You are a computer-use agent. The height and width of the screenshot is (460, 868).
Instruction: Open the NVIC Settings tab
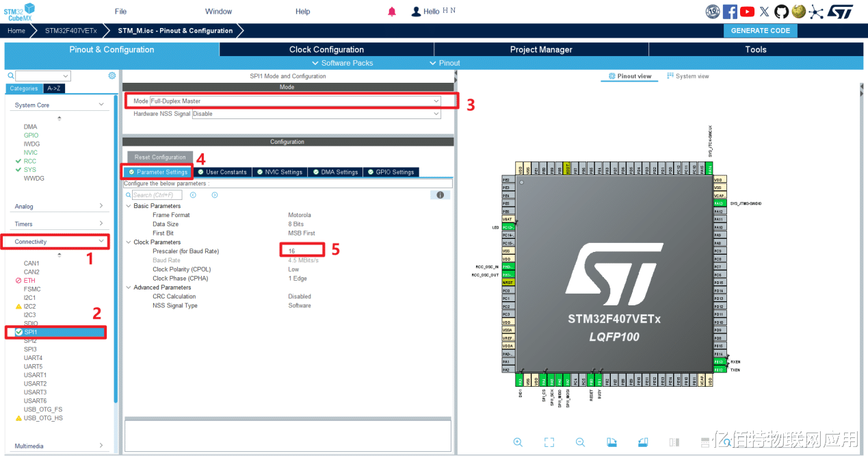[x=279, y=172]
